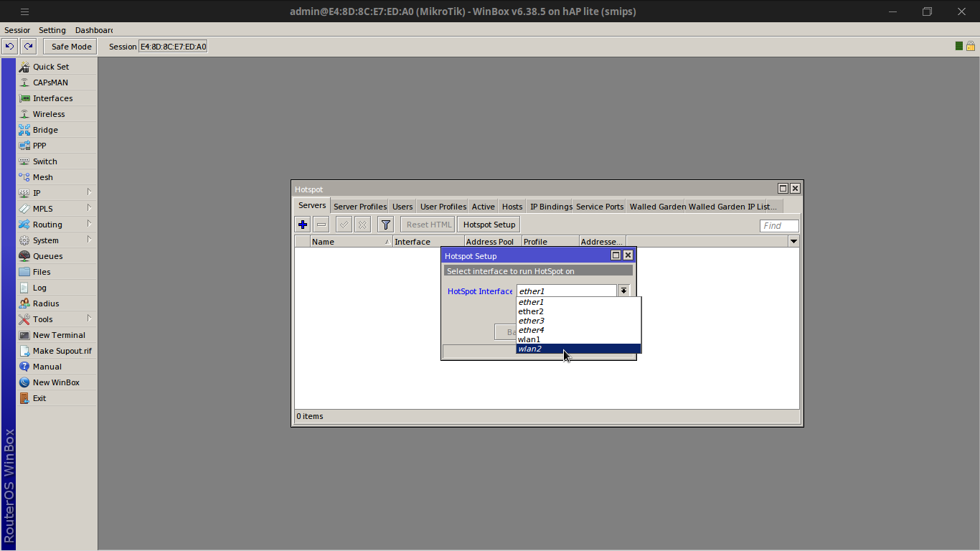Switch to Walled Garden tab
The width and height of the screenshot is (980, 551).
(x=658, y=207)
